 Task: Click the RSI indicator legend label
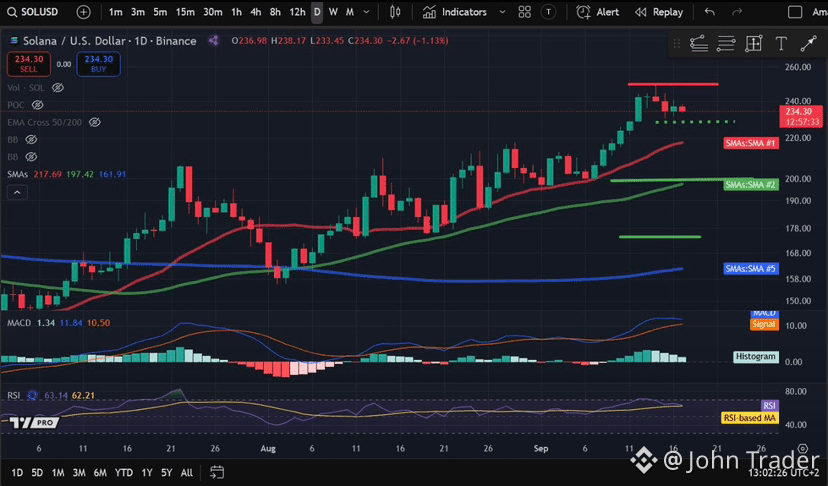pos(14,395)
